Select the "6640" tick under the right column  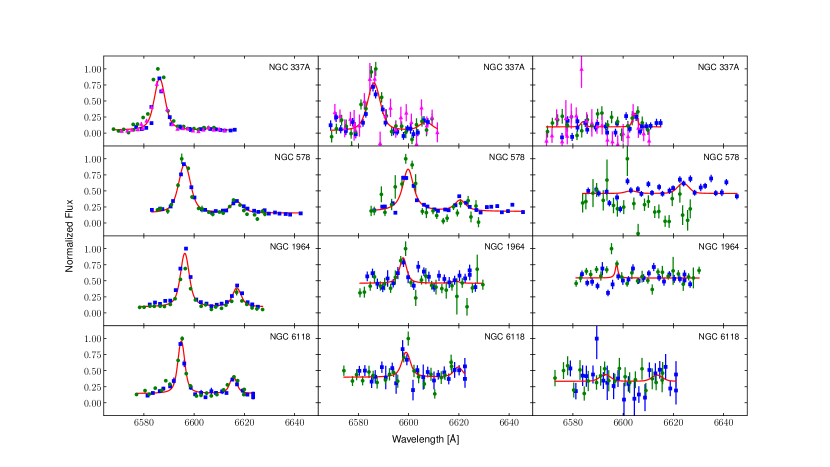pos(724,423)
